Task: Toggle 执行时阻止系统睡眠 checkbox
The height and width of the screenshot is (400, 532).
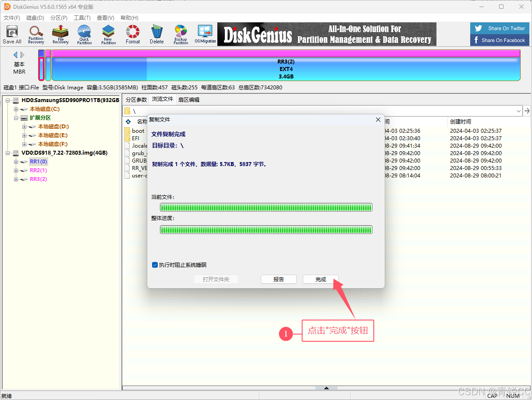Action: 155,265
